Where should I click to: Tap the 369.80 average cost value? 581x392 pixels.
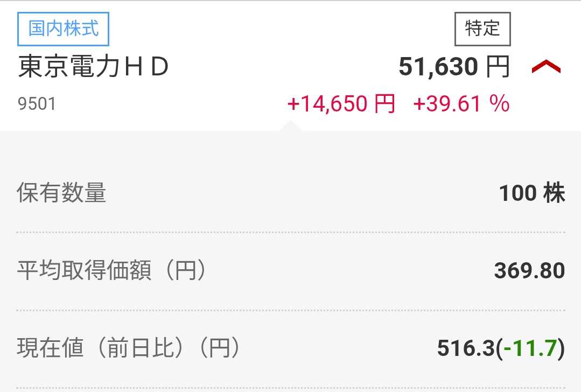(529, 270)
